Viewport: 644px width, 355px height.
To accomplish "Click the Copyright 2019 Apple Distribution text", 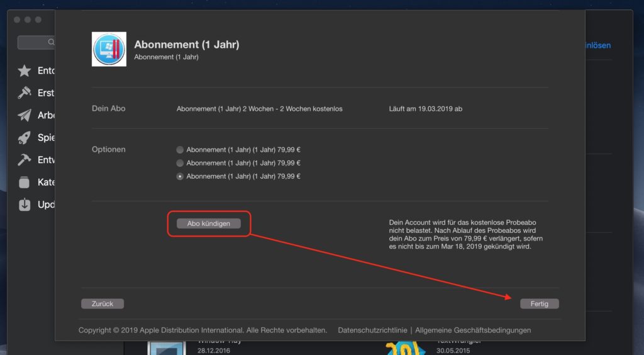I will 203,330.
